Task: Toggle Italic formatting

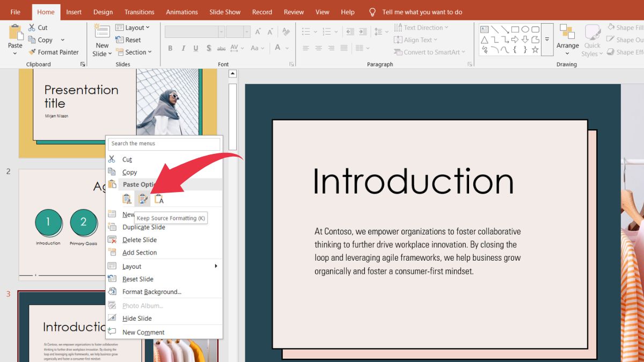Action: coord(183,48)
